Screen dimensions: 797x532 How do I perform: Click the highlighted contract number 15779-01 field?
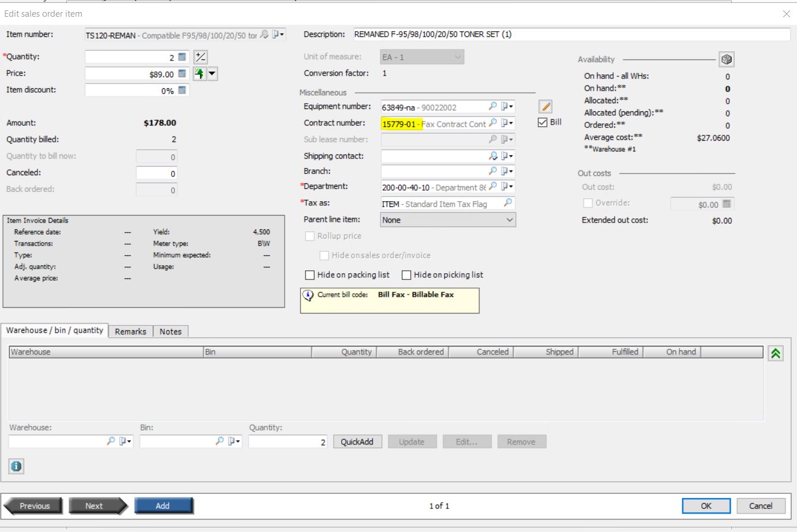[402, 123]
